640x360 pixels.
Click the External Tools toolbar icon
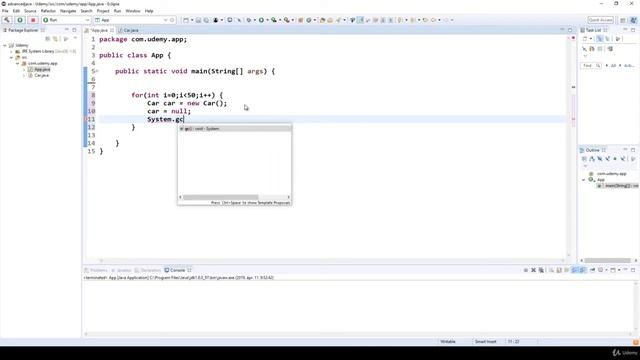287,20
